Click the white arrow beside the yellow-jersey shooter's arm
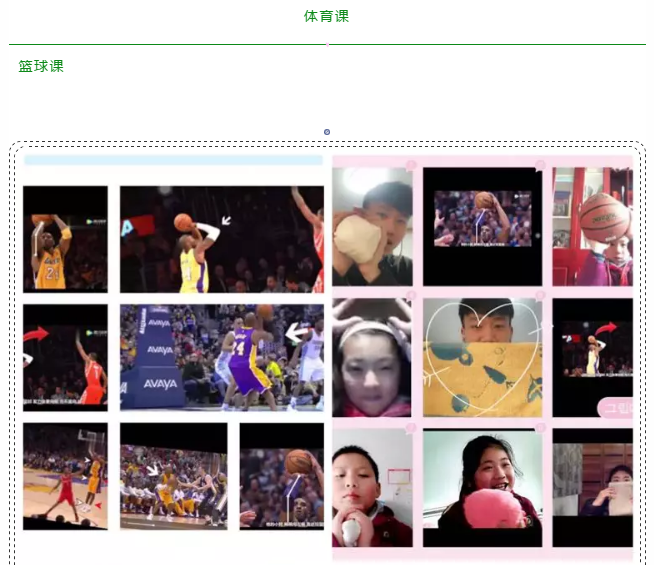 pyautogui.click(x=226, y=220)
